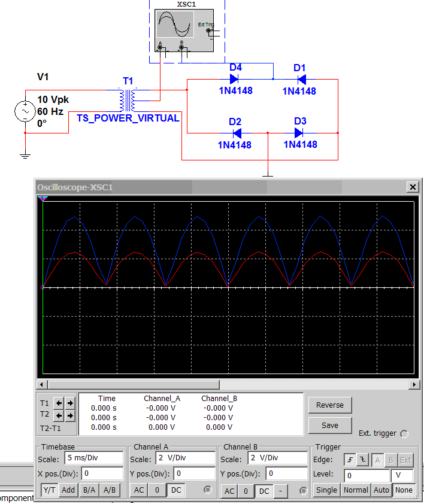The image size is (424, 504).
Task: Set Channel B coupling to DC
Action: (264, 491)
